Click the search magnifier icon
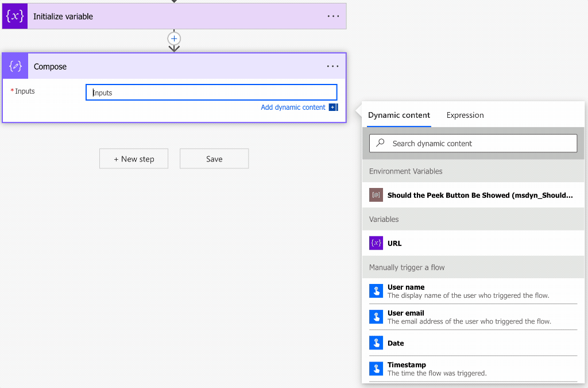 (x=380, y=143)
